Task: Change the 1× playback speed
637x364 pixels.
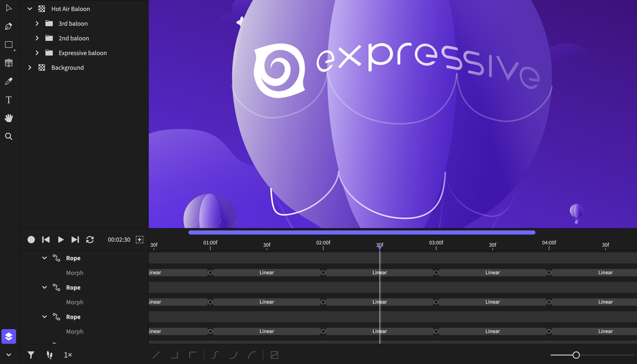Action: pos(68,355)
